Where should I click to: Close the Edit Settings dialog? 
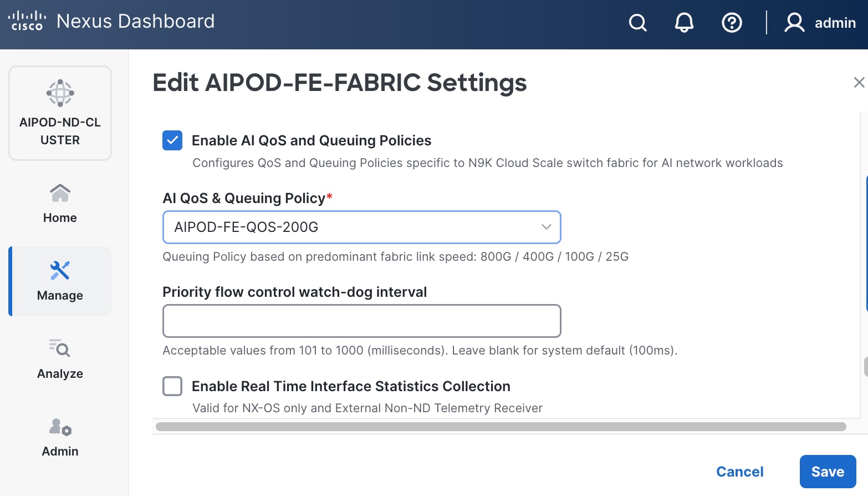click(858, 82)
